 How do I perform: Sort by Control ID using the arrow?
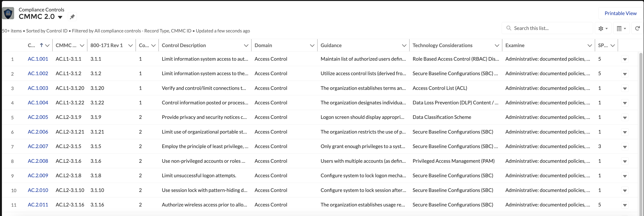pos(41,45)
